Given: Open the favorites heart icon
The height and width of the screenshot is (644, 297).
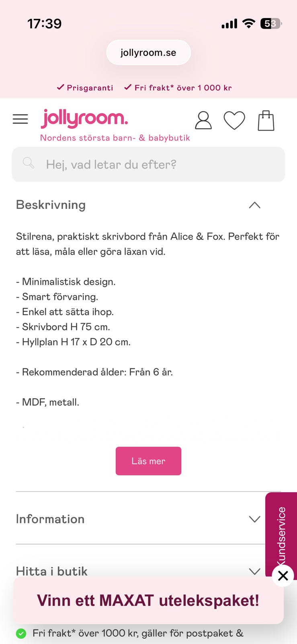Looking at the screenshot, I should 234,120.
